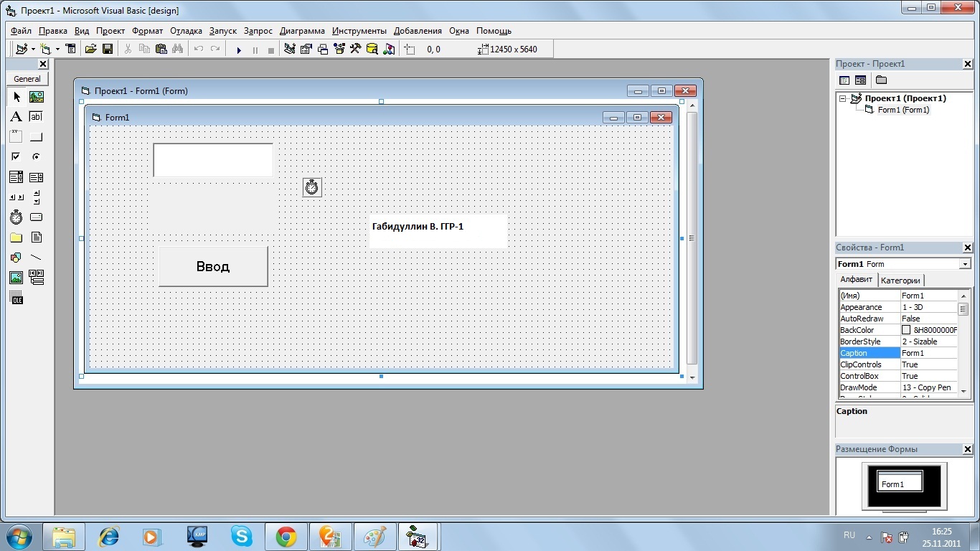This screenshot has height=551, width=980.
Task: Collapse the Проект1 node in Project Explorer
Action: [844, 98]
